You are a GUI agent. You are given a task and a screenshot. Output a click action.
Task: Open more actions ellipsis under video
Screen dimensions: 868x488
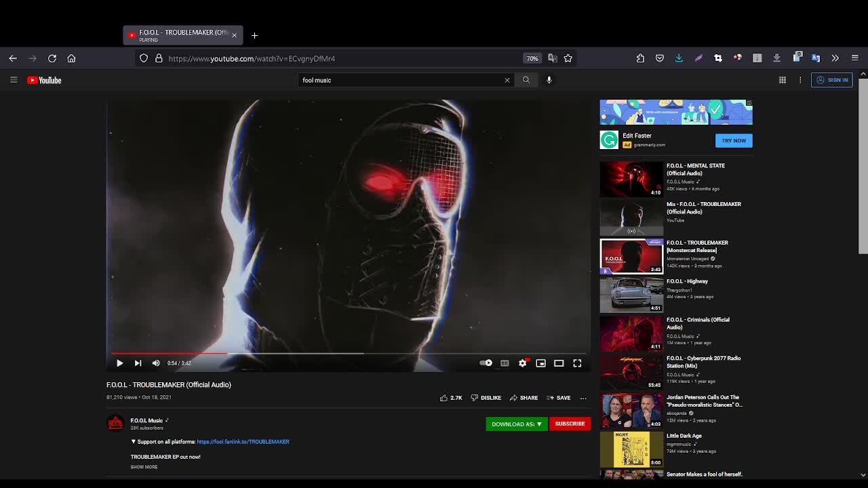(583, 398)
